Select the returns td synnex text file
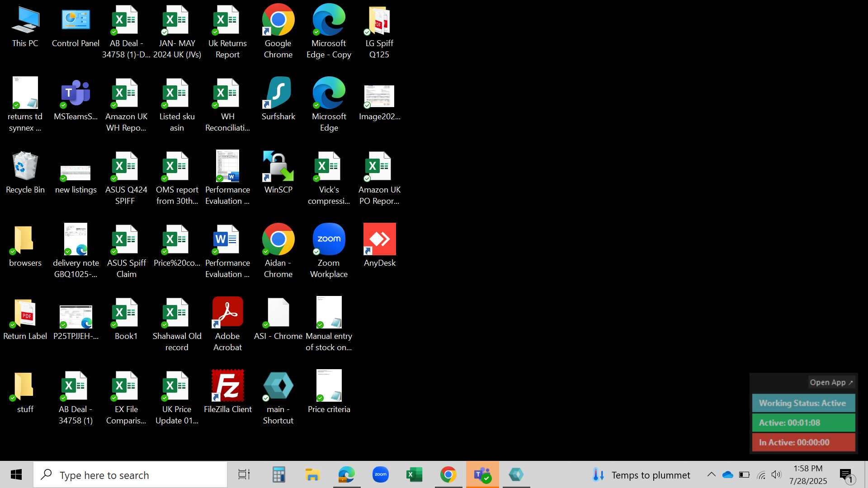Screen dimensions: 868x488 25,105
